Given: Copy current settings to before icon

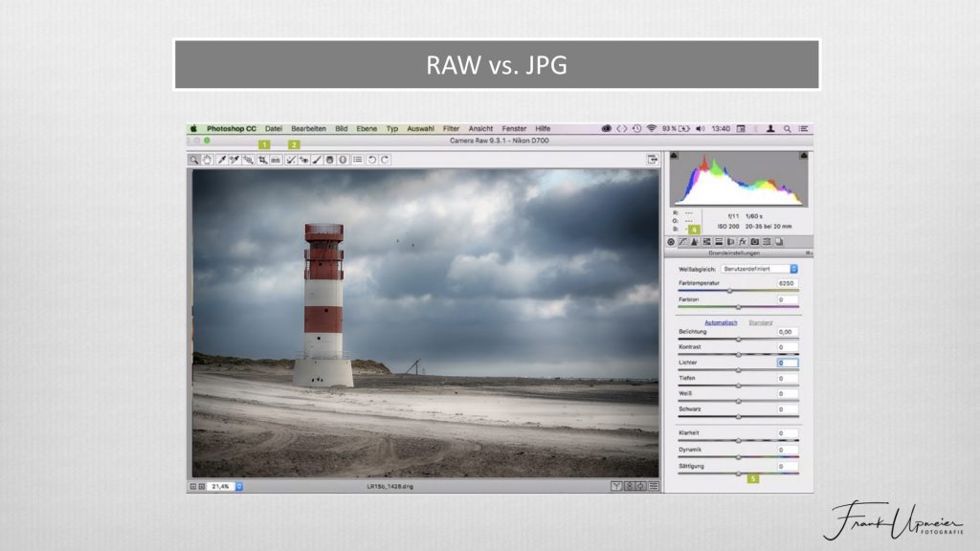Looking at the screenshot, I should coord(640,486).
